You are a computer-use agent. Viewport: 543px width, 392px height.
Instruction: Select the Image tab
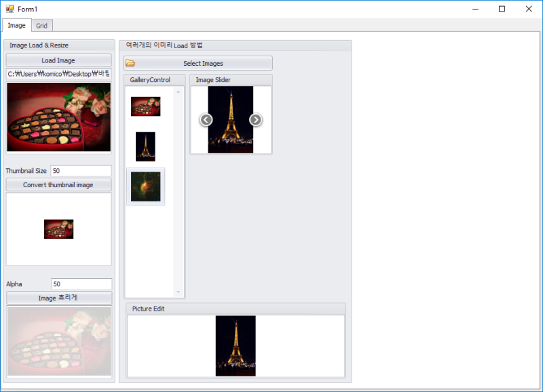[16, 25]
